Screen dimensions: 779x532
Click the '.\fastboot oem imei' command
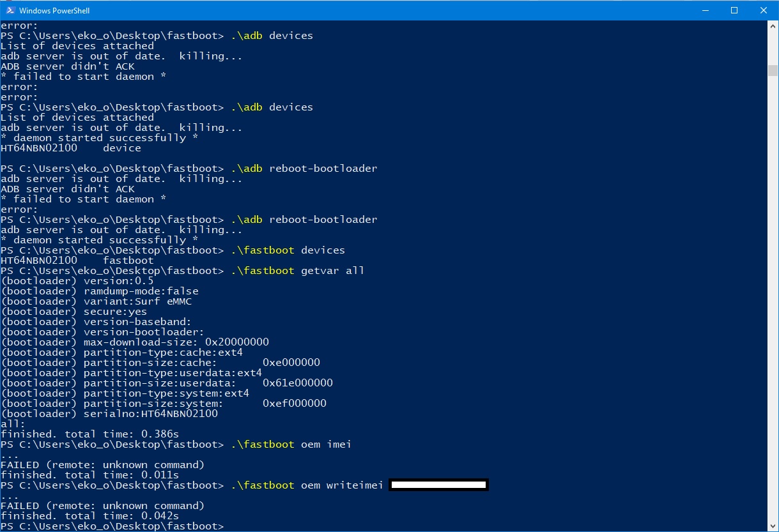[x=291, y=445]
